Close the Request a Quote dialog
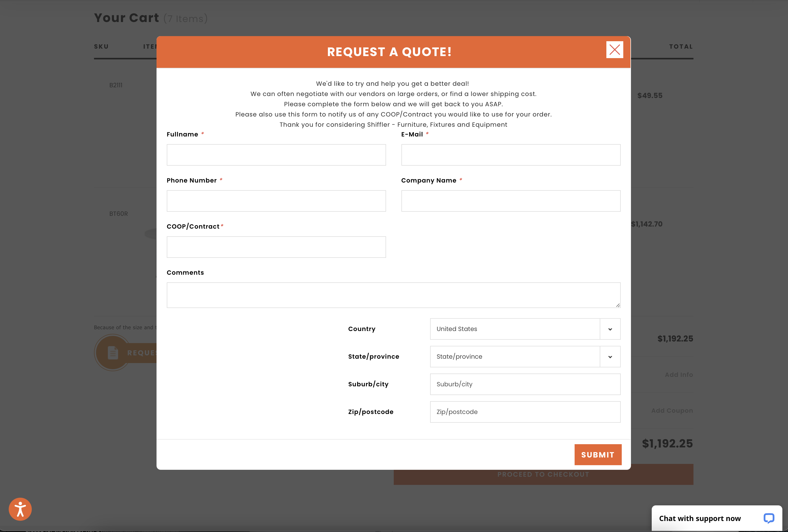Image resolution: width=788 pixels, height=532 pixels. (614, 50)
